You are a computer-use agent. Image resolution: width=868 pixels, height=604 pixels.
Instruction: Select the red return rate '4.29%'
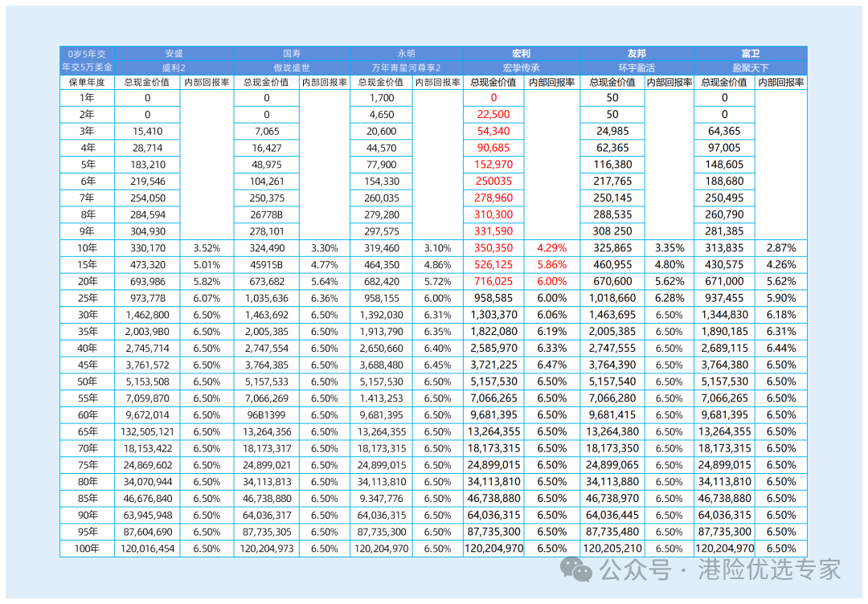(x=552, y=248)
